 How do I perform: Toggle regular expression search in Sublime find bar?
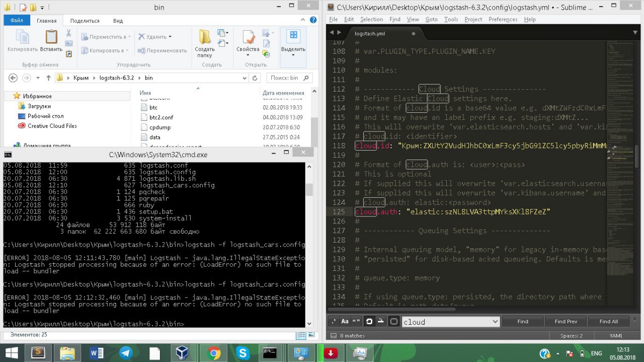pyautogui.click(x=334, y=321)
